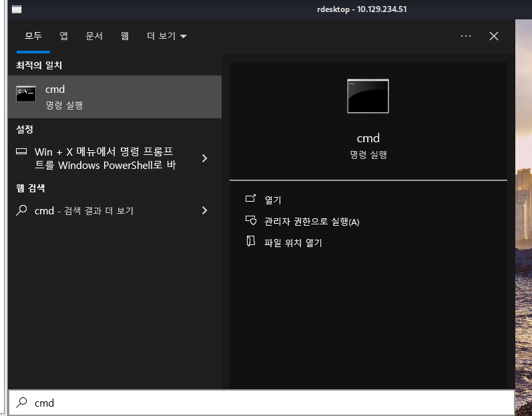
Task: Click large cmd thumbnail in preview pane
Action: 368,96
